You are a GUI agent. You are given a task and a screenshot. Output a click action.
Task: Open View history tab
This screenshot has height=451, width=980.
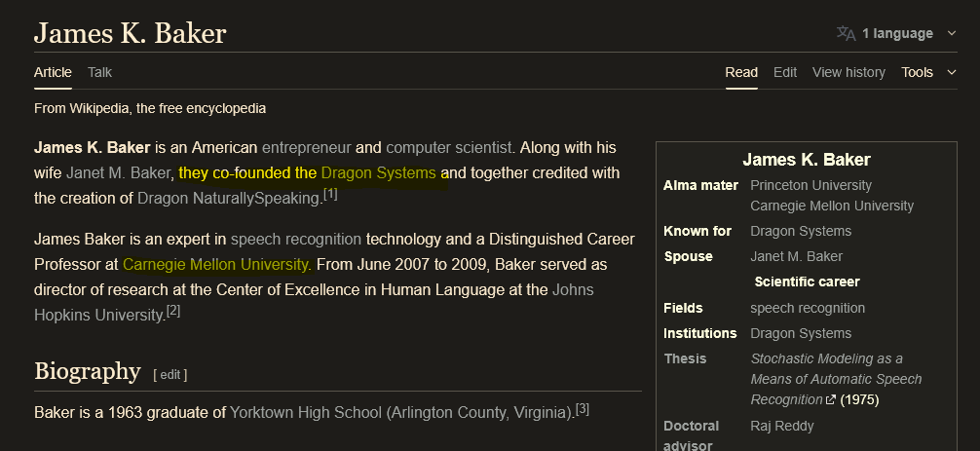(x=848, y=72)
